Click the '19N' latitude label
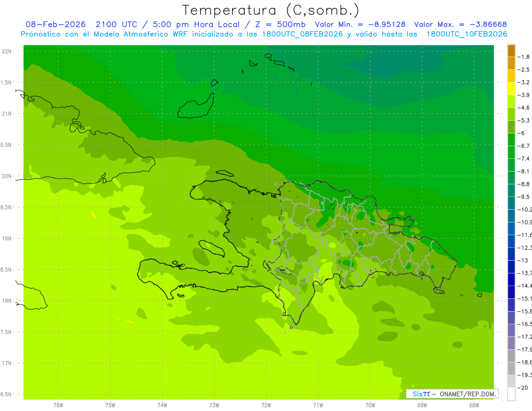This screenshot has width=532, height=411. point(7,238)
